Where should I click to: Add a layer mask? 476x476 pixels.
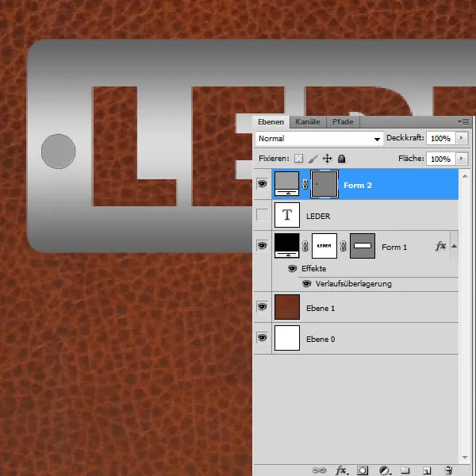coord(363,470)
